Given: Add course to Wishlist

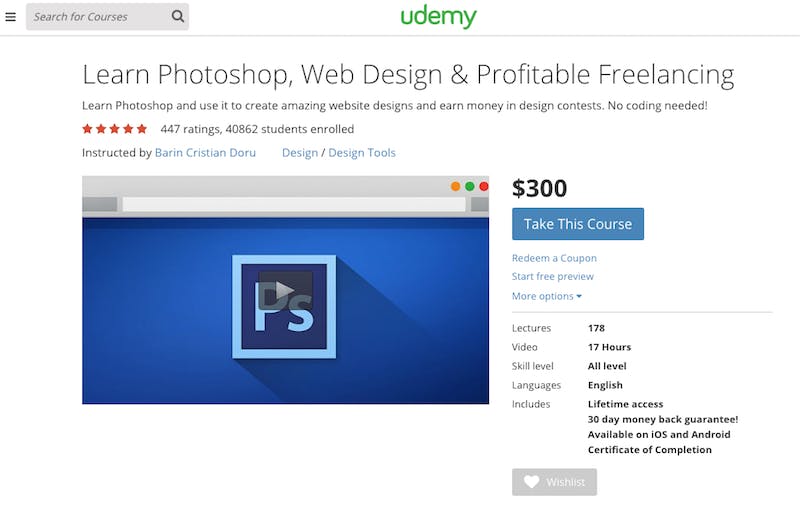Looking at the screenshot, I should pyautogui.click(x=554, y=482).
